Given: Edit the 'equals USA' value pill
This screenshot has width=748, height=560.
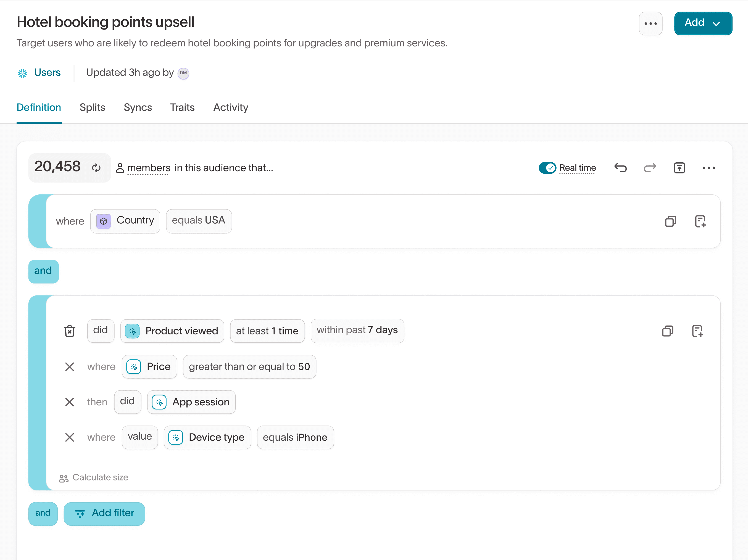Looking at the screenshot, I should coord(199,221).
